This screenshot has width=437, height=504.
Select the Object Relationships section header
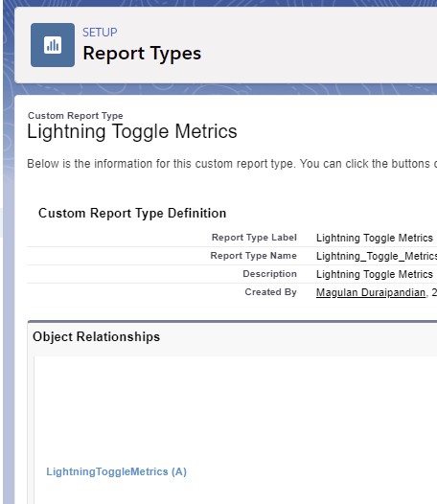point(96,337)
